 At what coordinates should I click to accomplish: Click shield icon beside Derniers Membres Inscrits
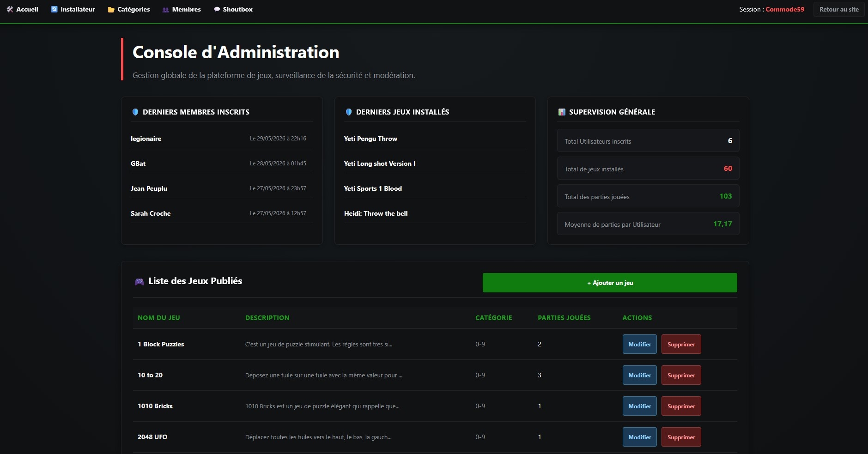click(x=135, y=112)
